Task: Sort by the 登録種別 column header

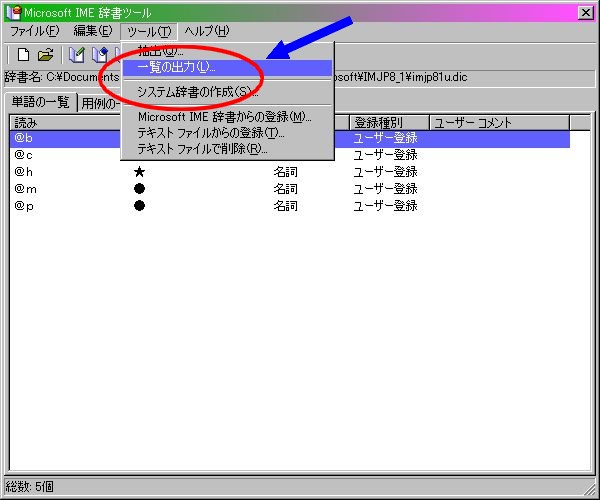Action: [x=389, y=123]
